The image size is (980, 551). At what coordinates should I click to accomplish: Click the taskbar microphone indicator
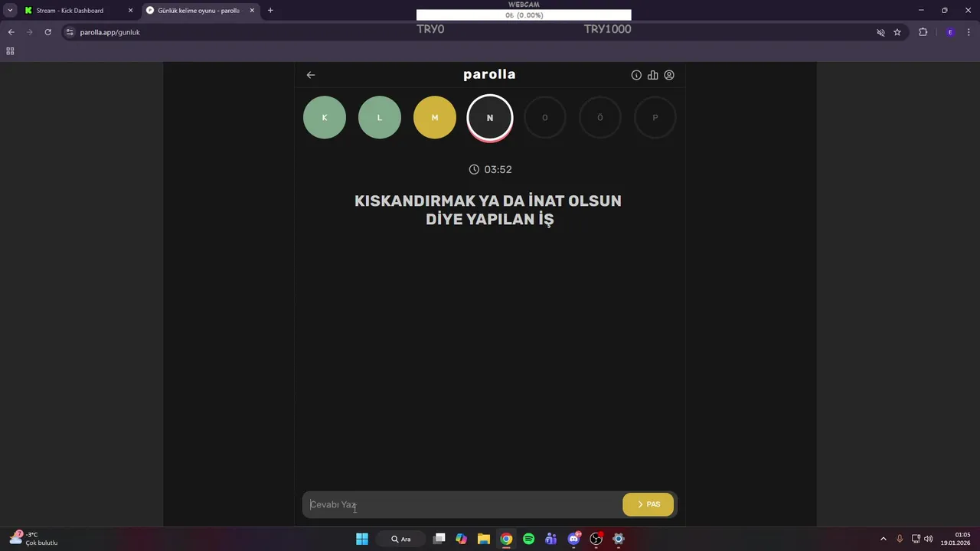coord(900,539)
